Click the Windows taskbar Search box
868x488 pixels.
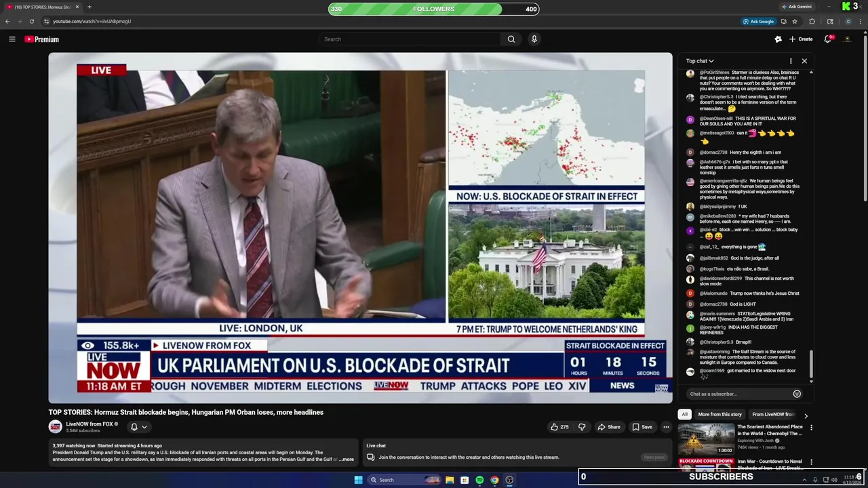point(405,480)
